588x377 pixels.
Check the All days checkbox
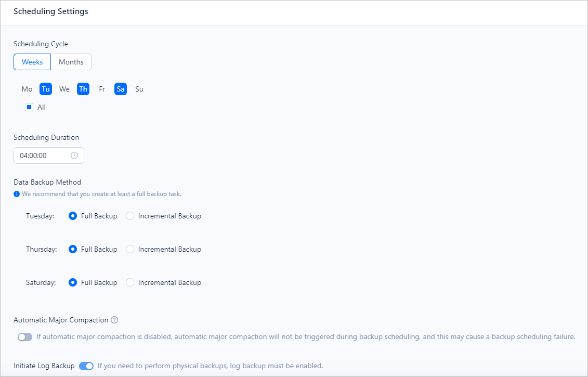click(30, 107)
